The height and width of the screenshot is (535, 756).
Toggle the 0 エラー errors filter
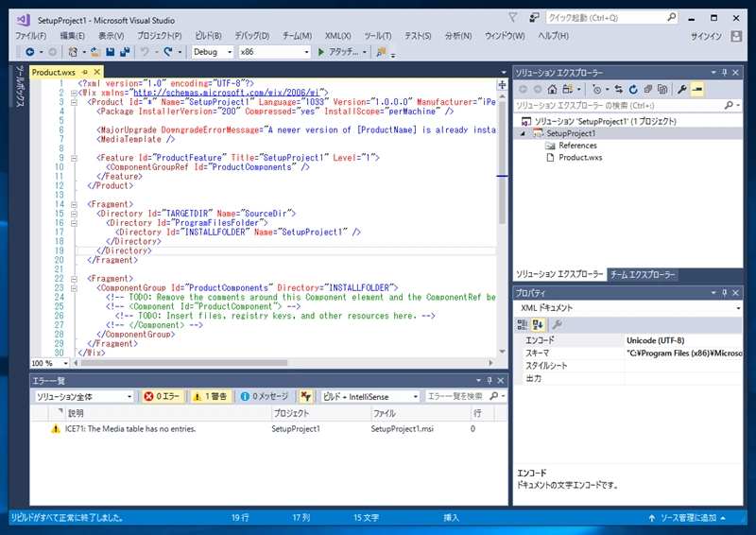(162, 397)
